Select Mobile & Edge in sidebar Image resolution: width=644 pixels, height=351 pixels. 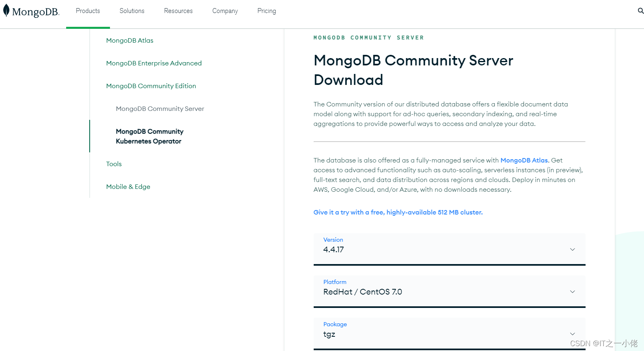pyautogui.click(x=128, y=187)
